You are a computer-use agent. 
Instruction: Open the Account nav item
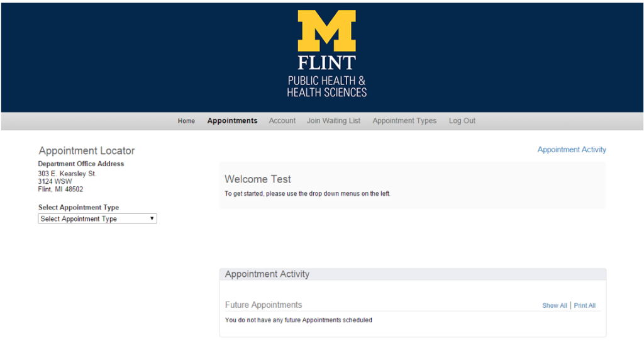(x=282, y=121)
